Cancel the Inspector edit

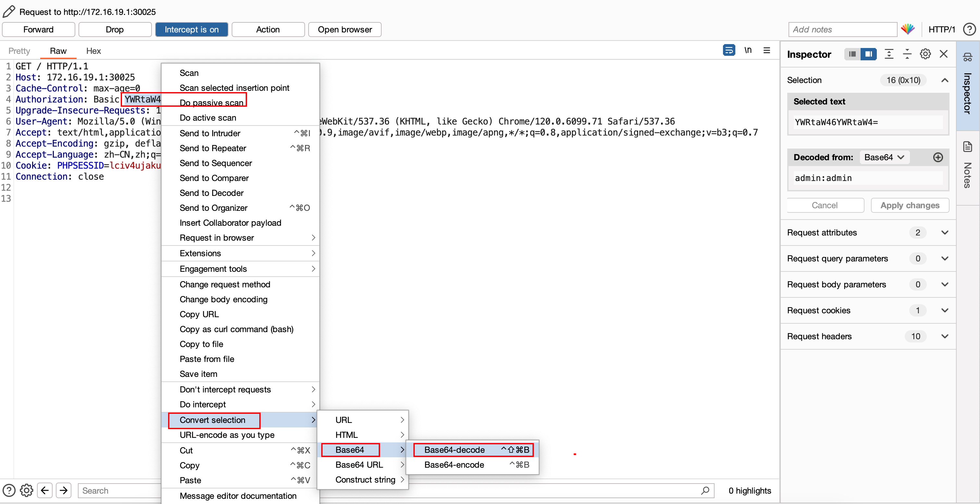coord(825,205)
